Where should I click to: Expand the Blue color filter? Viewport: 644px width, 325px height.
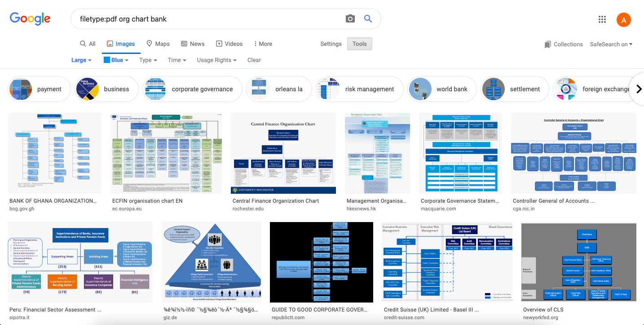click(x=116, y=60)
